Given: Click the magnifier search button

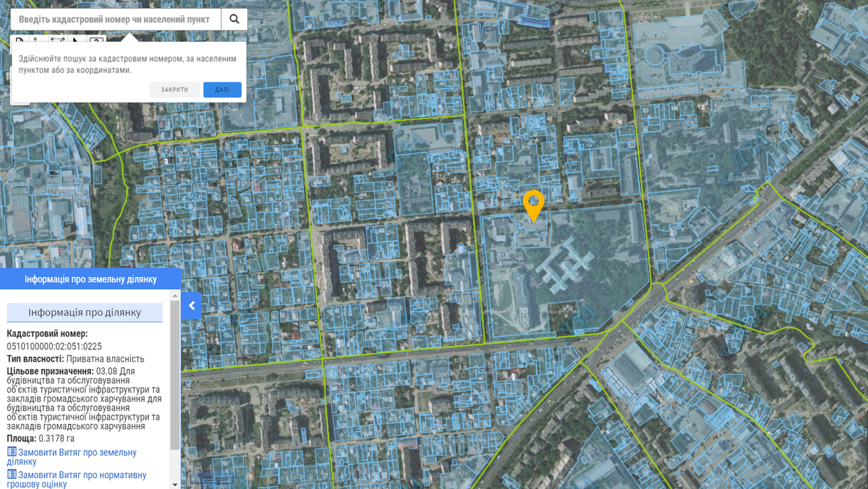Looking at the screenshot, I should (234, 20).
